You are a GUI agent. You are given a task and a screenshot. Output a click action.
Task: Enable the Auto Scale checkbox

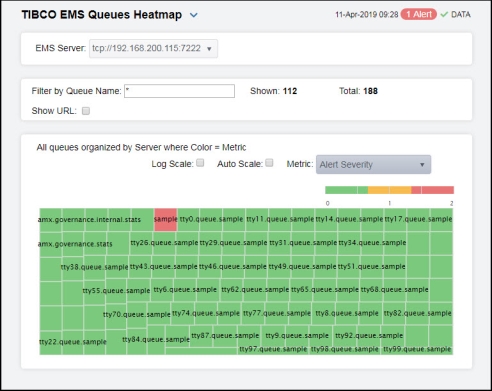[269, 163]
